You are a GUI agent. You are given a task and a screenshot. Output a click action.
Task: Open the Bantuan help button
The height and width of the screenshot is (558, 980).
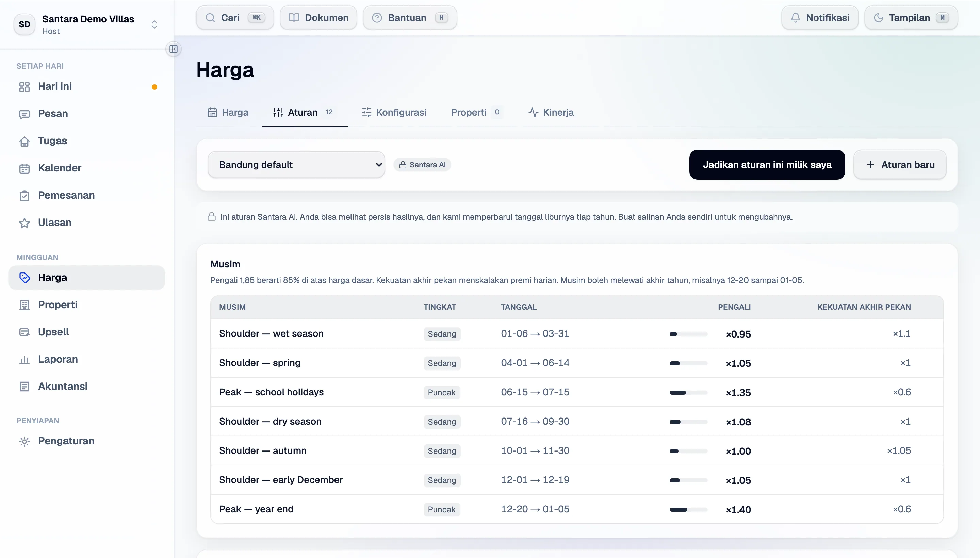(x=410, y=18)
